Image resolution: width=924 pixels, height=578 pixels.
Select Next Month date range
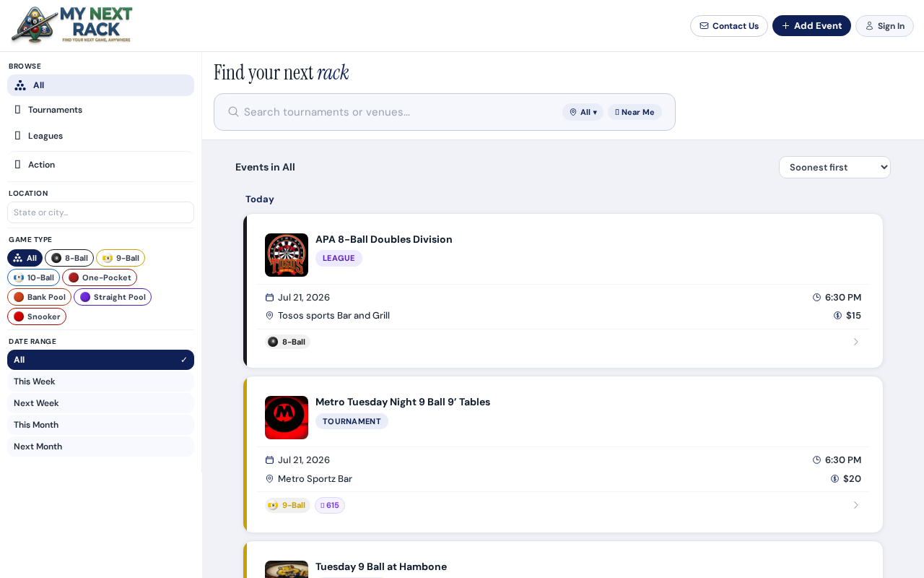[x=100, y=447]
